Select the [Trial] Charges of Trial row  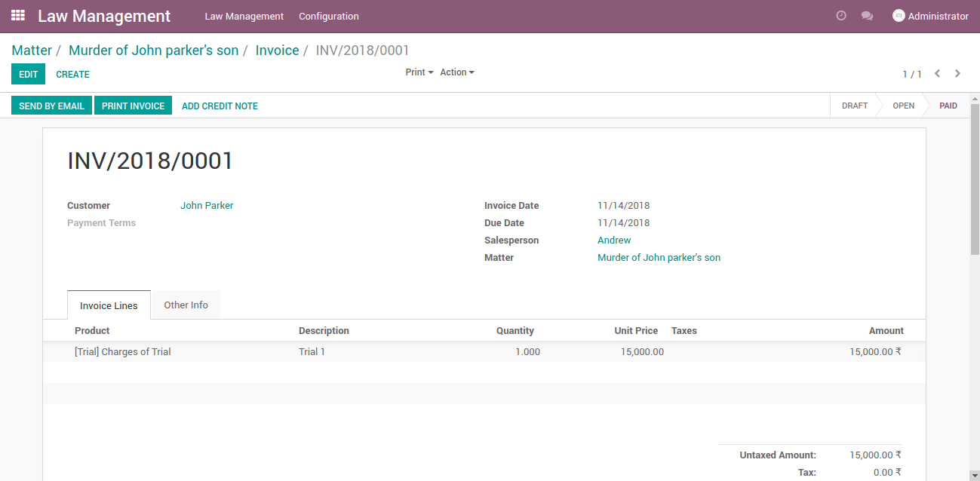click(484, 351)
